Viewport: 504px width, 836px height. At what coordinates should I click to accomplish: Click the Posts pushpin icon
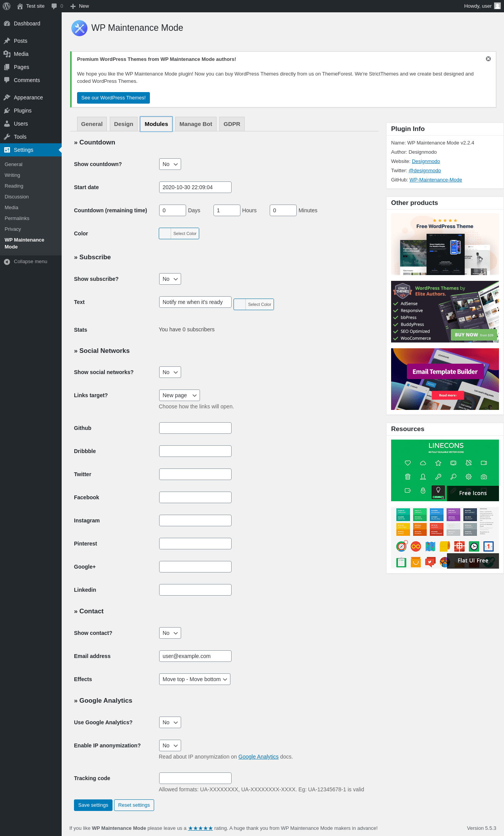pos(7,41)
